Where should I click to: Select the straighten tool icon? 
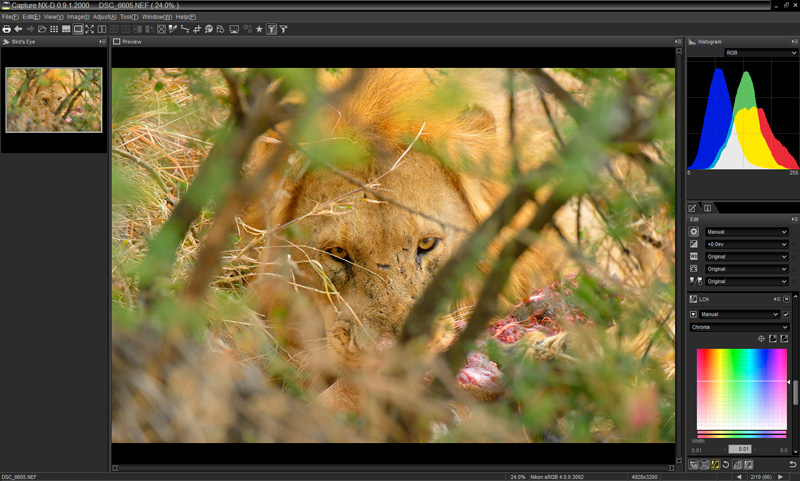point(185,29)
